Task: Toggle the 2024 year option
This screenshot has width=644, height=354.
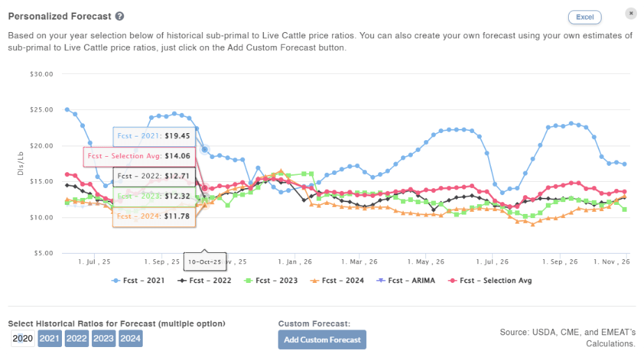Action: pyautogui.click(x=131, y=339)
